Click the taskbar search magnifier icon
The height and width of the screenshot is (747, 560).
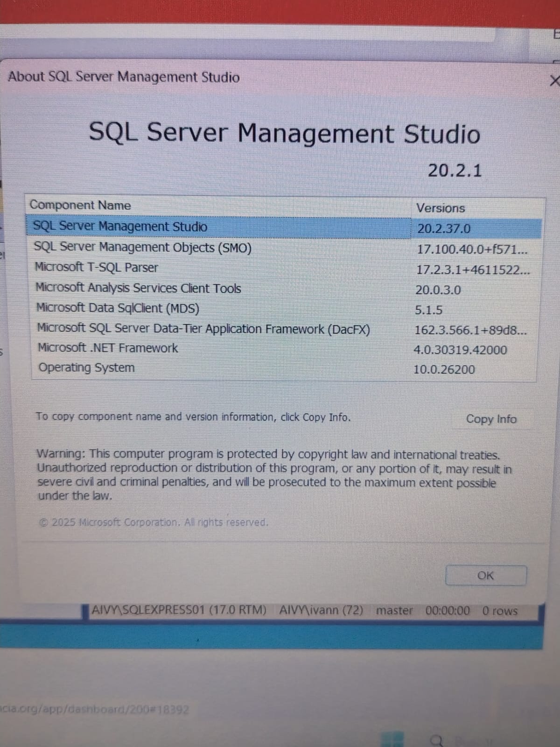click(x=436, y=740)
